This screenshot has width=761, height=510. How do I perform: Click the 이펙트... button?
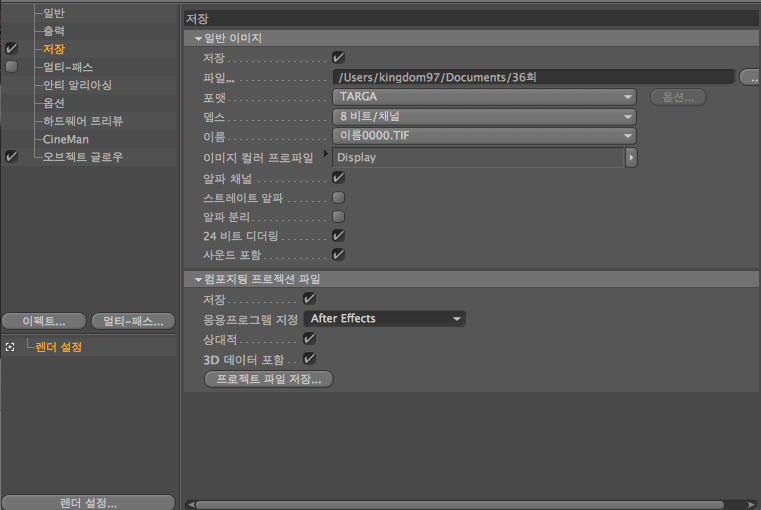point(43,322)
